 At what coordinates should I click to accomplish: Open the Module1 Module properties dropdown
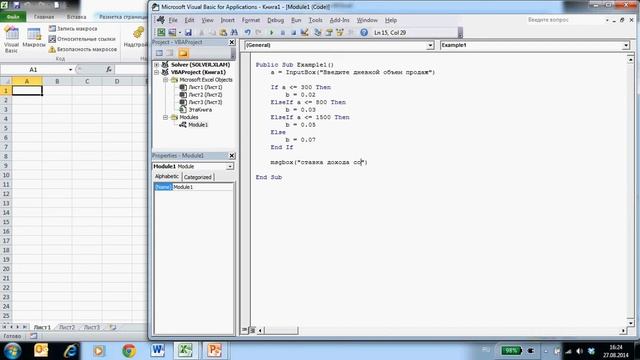click(x=230, y=167)
